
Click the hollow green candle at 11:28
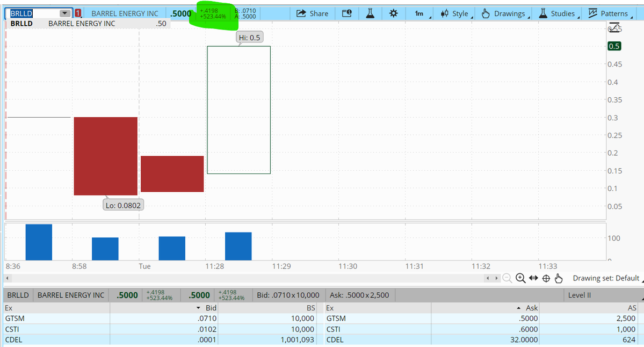click(x=238, y=110)
